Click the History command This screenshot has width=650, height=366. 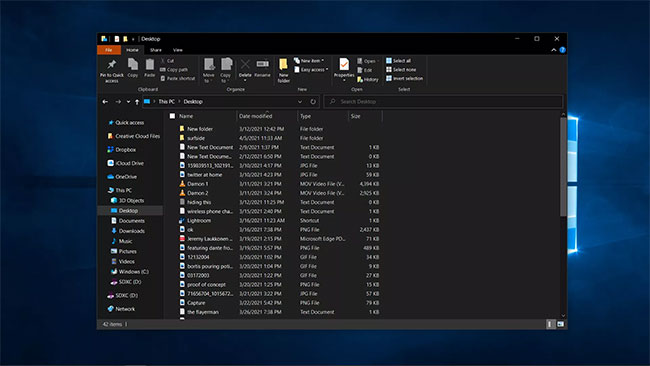click(x=368, y=79)
